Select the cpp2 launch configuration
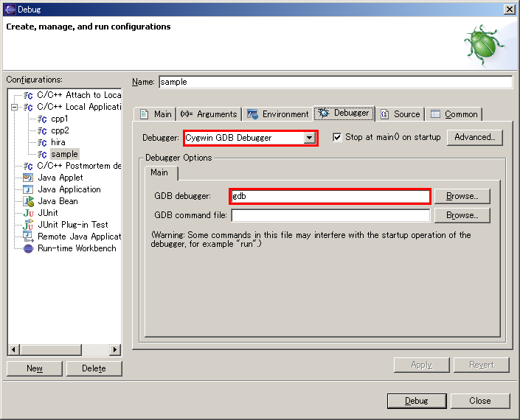The height and width of the screenshot is (420, 520). click(x=60, y=130)
